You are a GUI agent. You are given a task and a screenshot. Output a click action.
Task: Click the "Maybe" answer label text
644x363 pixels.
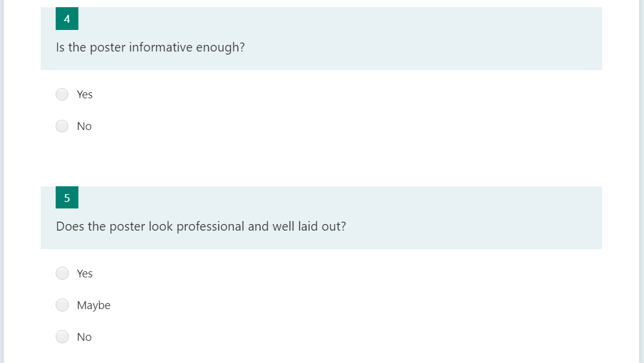pyautogui.click(x=94, y=305)
